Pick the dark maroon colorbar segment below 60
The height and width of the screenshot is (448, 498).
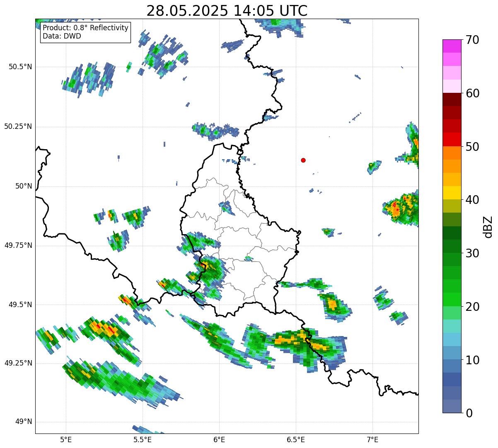tap(452, 99)
